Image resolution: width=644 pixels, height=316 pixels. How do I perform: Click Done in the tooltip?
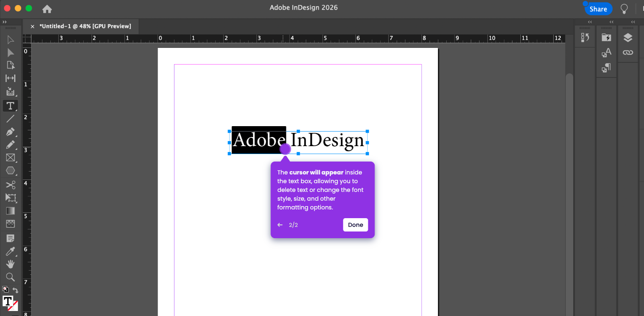pyautogui.click(x=356, y=225)
